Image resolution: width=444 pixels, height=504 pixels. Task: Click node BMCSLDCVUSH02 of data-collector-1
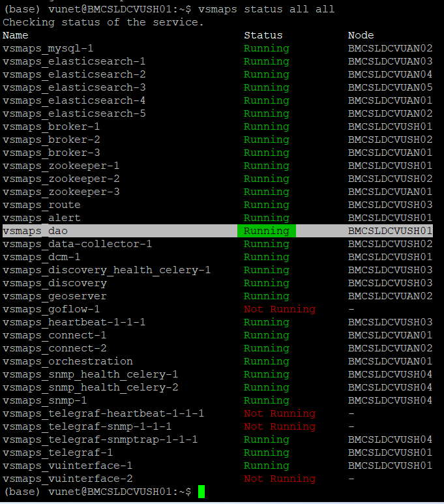click(x=390, y=244)
